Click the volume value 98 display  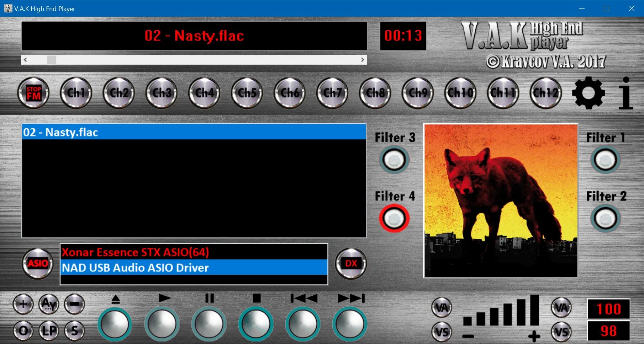608,331
